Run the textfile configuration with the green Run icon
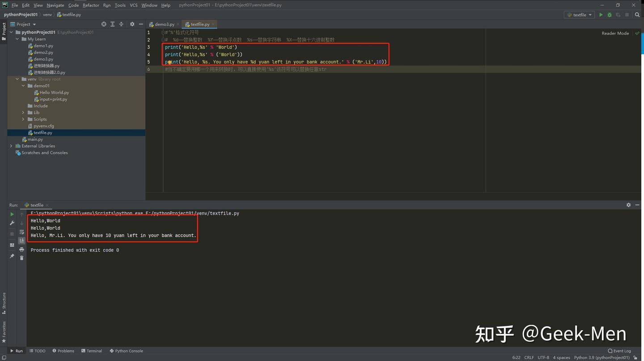The height and width of the screenshot is (361, 644). (601, 15)
